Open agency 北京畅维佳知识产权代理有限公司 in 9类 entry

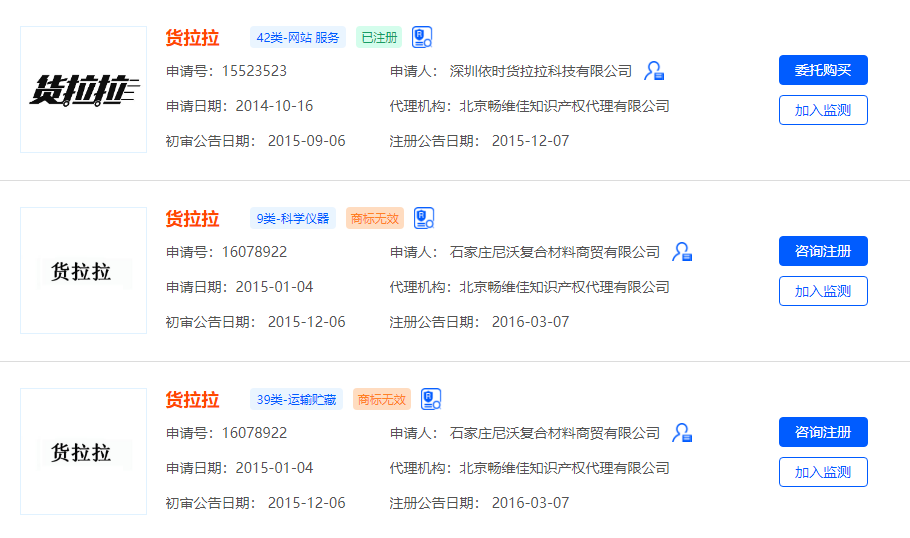pyautogui.click(x=565, y=287)
